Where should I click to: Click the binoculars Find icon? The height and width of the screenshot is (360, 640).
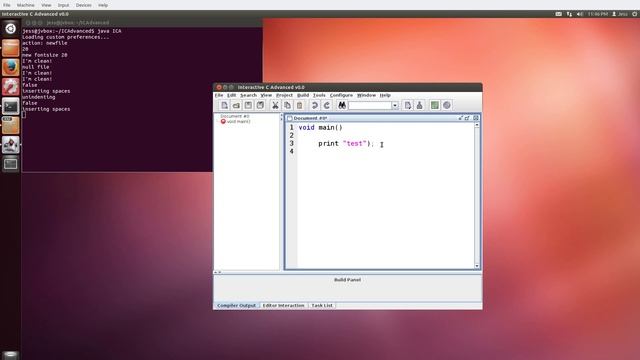pos(342,105)
